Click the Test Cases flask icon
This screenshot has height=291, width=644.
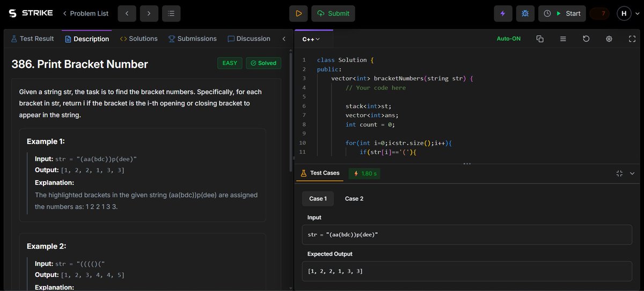304,173
